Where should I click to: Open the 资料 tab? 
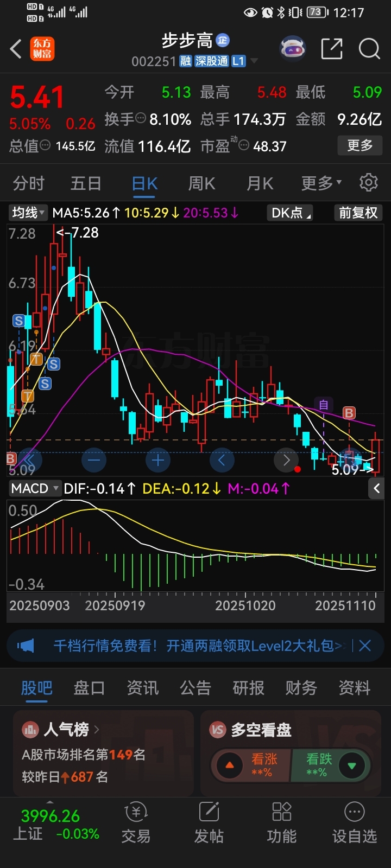[354, 688]
